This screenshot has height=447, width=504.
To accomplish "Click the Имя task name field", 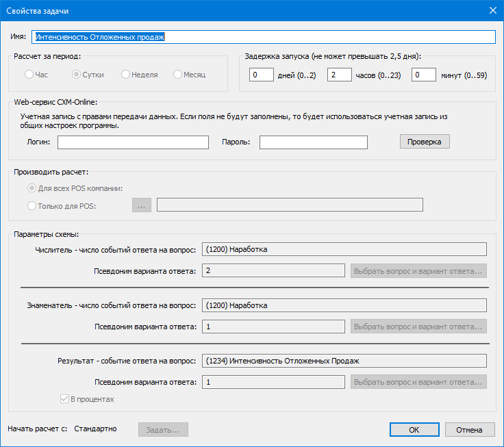I will pos(263,36).
